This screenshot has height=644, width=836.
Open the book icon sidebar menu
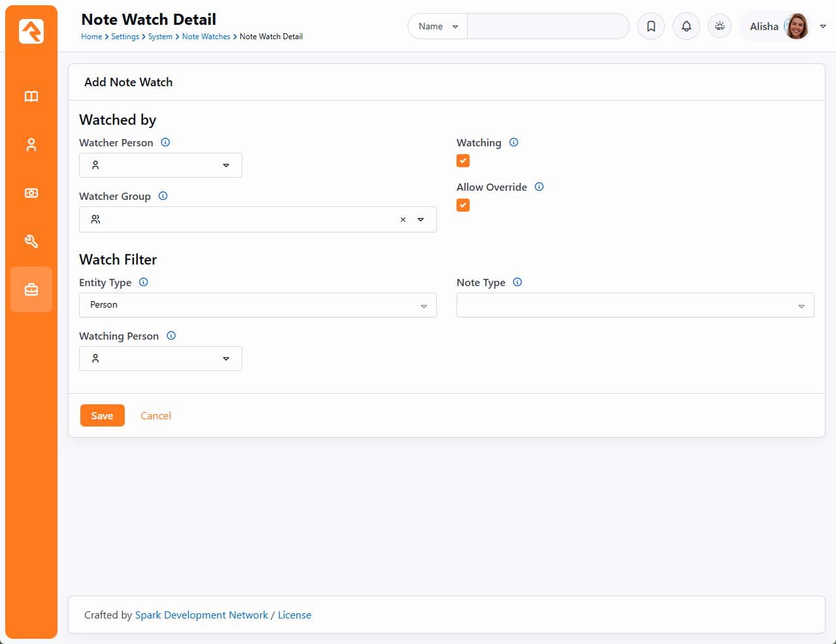[x=31, y=97]
